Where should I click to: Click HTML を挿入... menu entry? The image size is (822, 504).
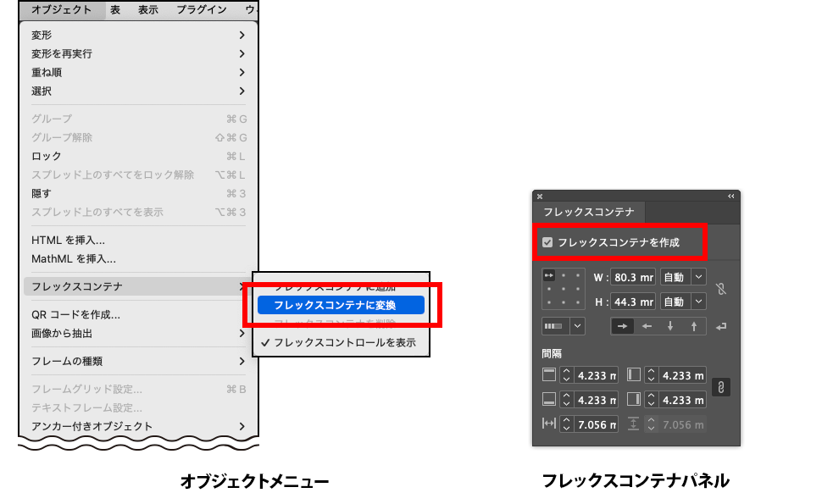tap(68, 240)
